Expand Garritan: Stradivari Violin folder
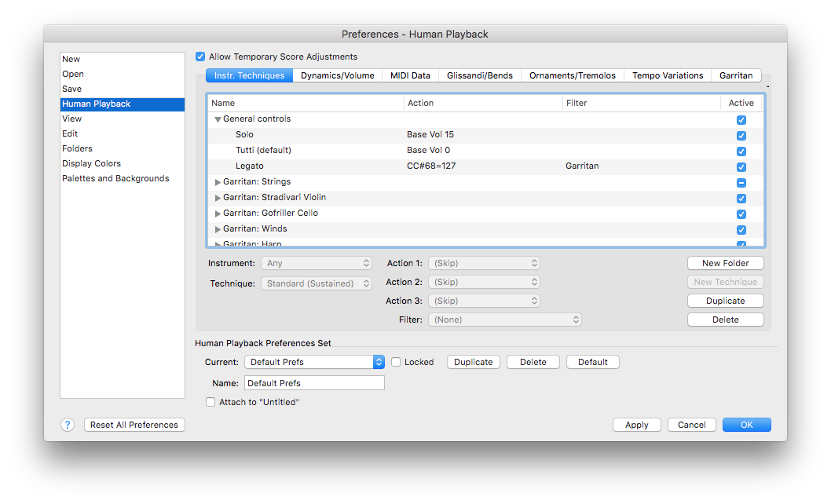Image resolution: width=831 pixels, height=504 pixels. (x=218, y=198)
